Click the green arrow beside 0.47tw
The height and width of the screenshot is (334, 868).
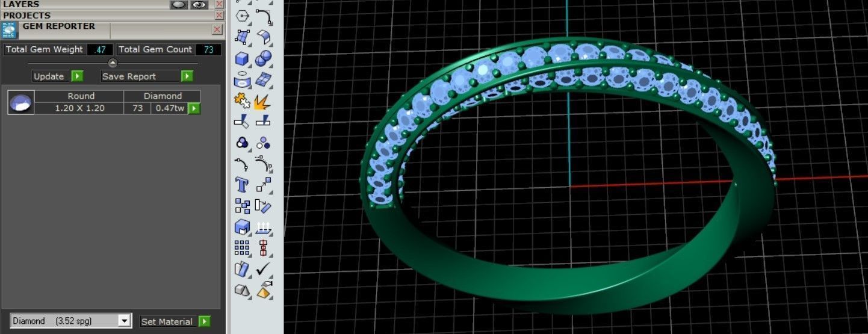point(194,108)
